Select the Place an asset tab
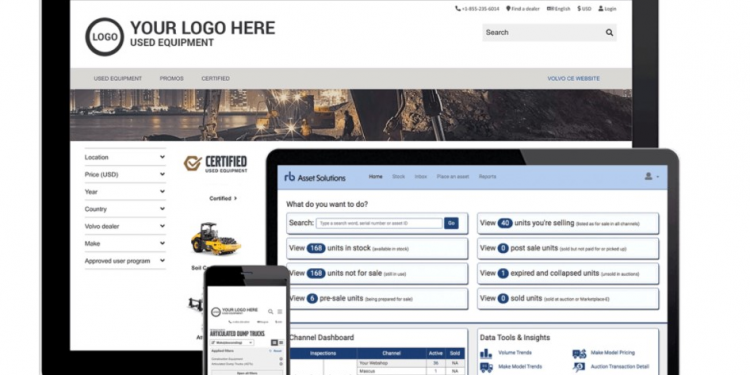 (x=452, y=176)
